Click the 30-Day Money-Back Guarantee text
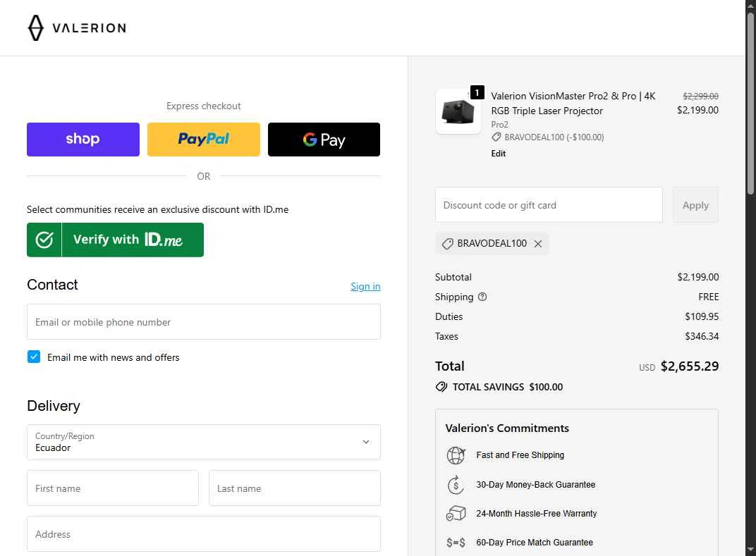Screen dimensions: 756x556 536,485
